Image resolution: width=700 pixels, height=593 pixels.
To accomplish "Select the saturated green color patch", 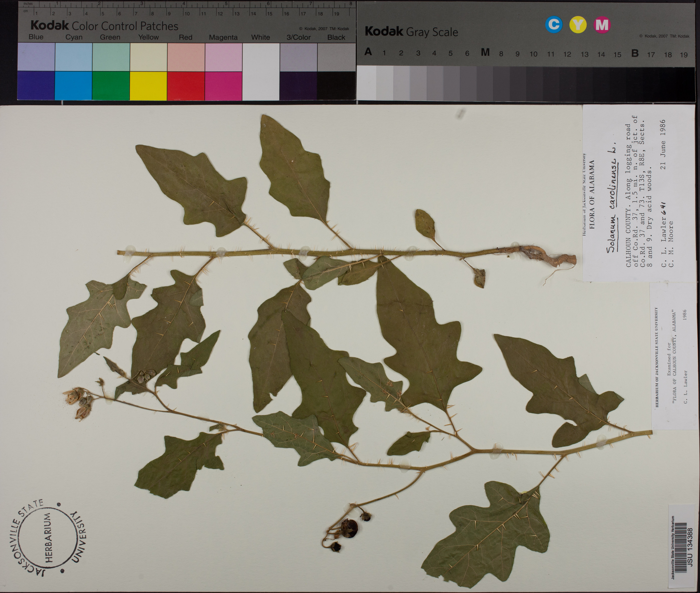I will 111,86.
